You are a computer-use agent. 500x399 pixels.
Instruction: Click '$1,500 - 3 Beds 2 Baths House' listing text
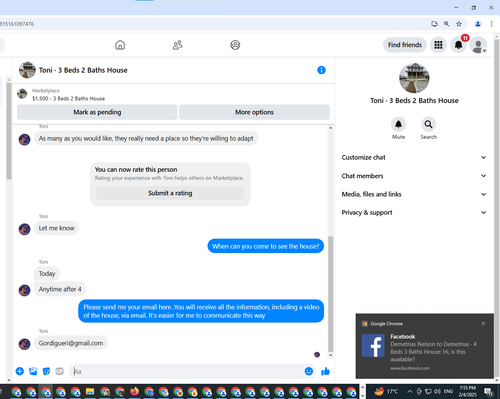click(x=68, y=99)
